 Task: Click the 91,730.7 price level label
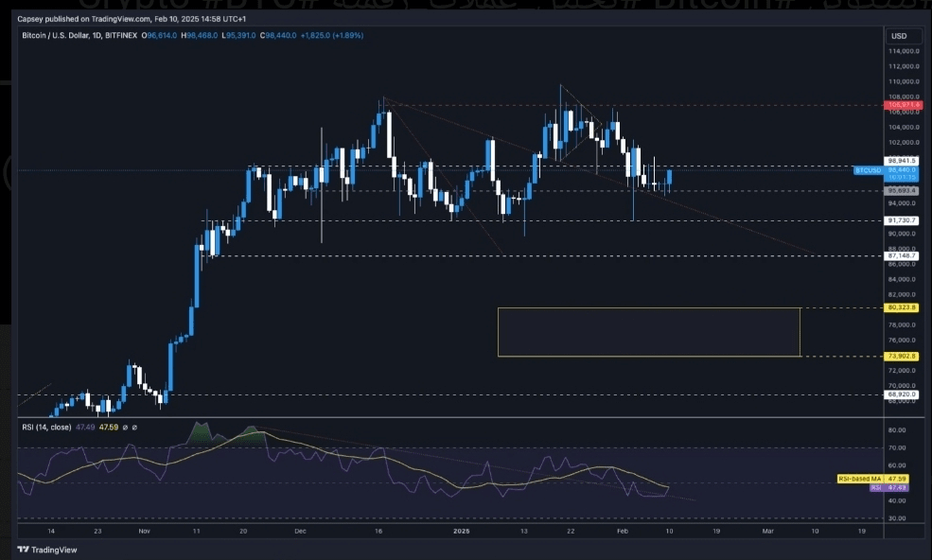tap(902, 220)
